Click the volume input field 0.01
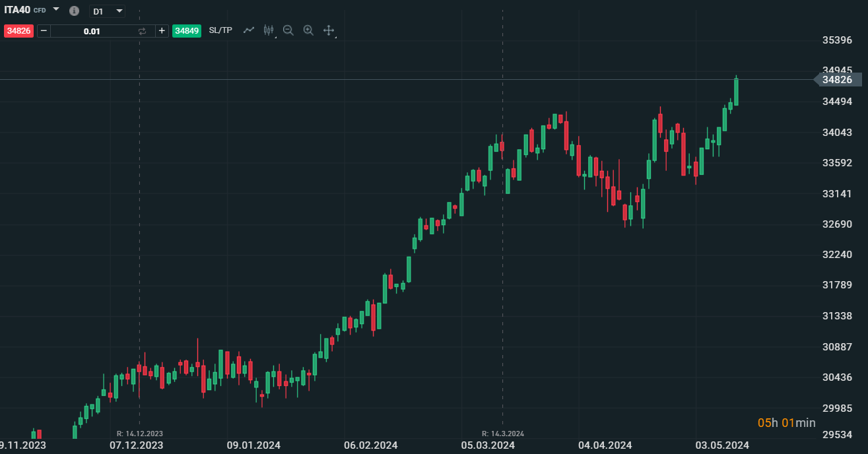The width and height of the screenshot is (868, 454). [92, 31]
